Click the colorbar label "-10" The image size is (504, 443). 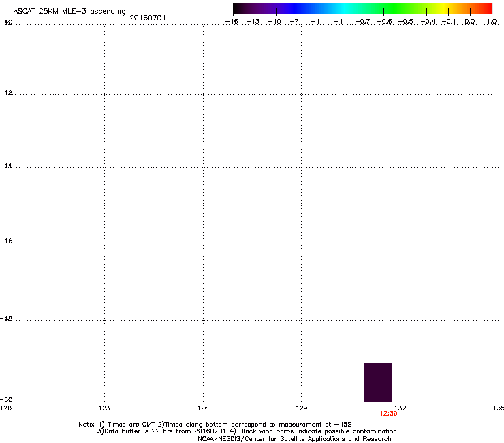(274, 22)
